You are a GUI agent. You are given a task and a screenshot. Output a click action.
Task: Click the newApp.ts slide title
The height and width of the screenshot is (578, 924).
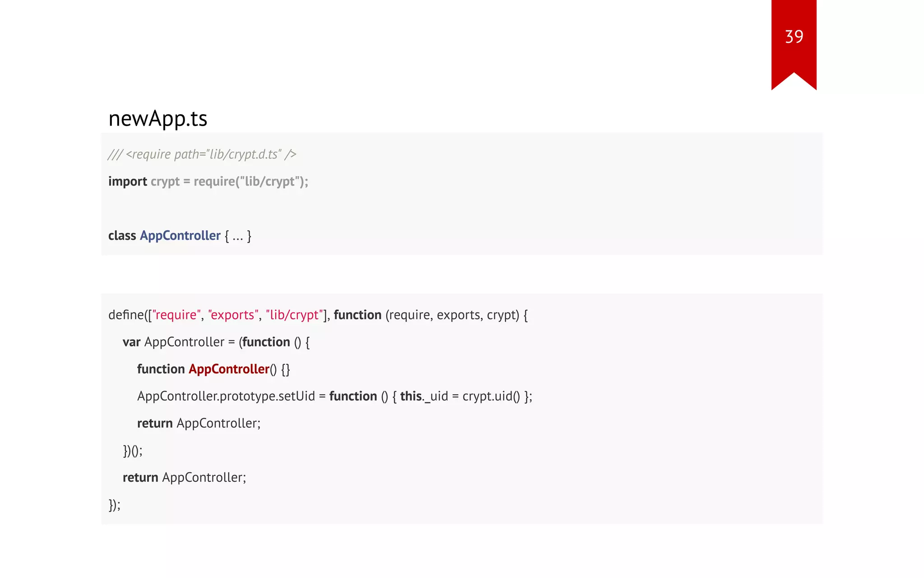click(x=157, y=119)
